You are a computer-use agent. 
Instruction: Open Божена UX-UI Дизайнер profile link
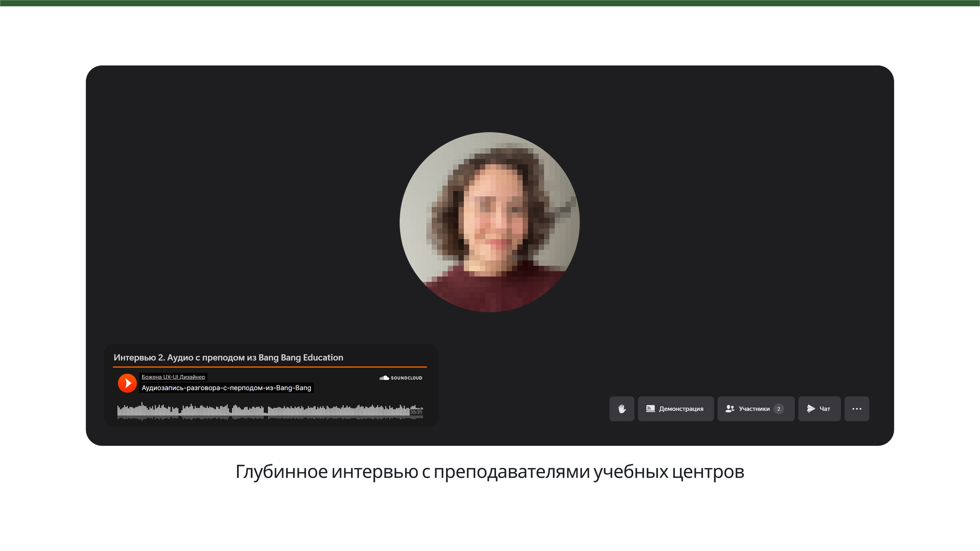click(x=173, y=377)
